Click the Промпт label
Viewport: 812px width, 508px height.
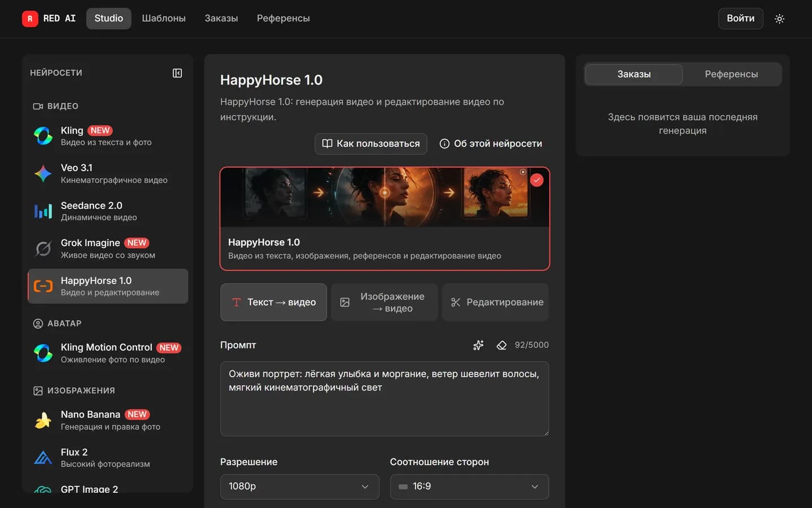click(x=238, y=345)
